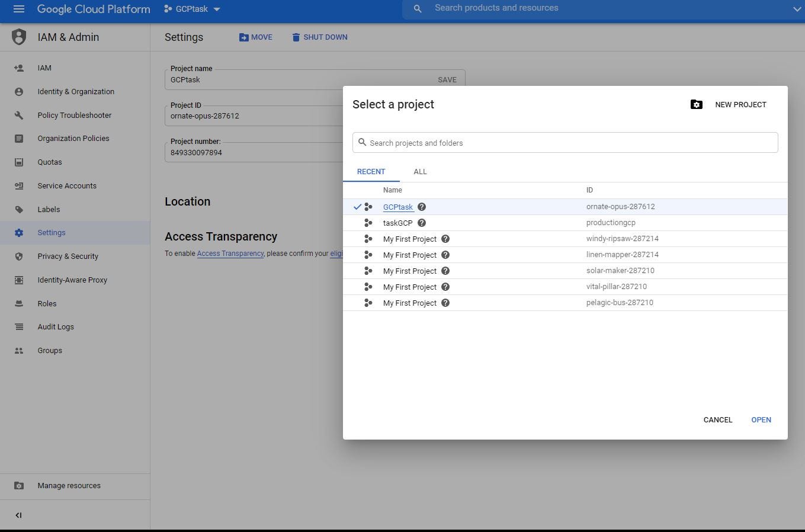Open Access Transparency link
The image size is (805, 532).
230,254
